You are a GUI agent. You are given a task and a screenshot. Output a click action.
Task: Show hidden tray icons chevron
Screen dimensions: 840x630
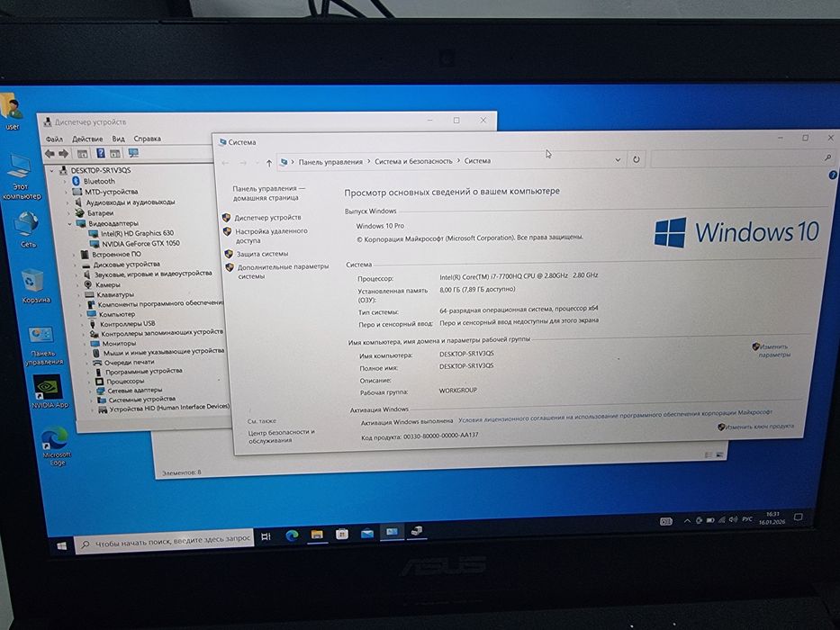(x=687, y=521)
